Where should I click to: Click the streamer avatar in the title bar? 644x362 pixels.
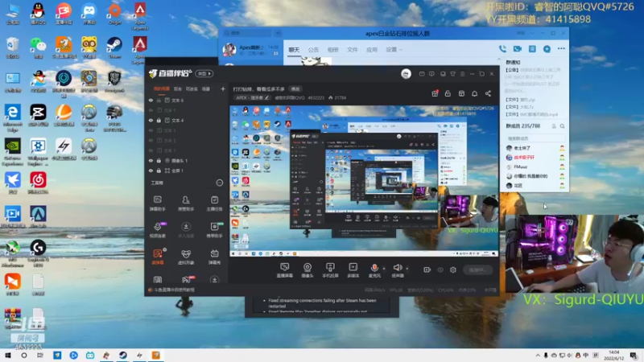[x=406, y=73]
